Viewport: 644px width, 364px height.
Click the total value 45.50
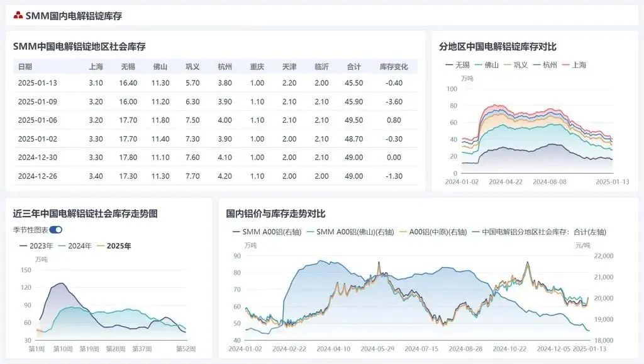point(353,83)
